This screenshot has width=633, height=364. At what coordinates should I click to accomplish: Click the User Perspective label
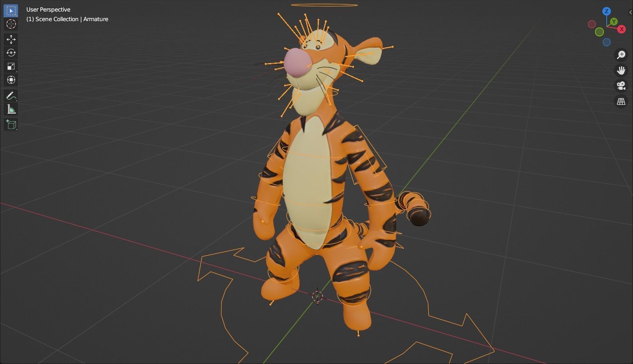pos(48,10)
